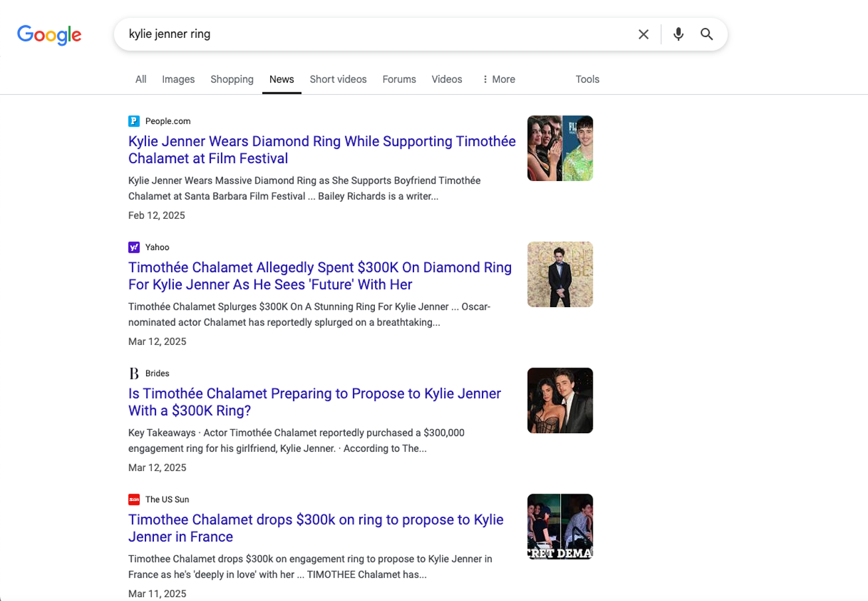Click the snippet mentioning 'deeply in love'

[310, 567]
